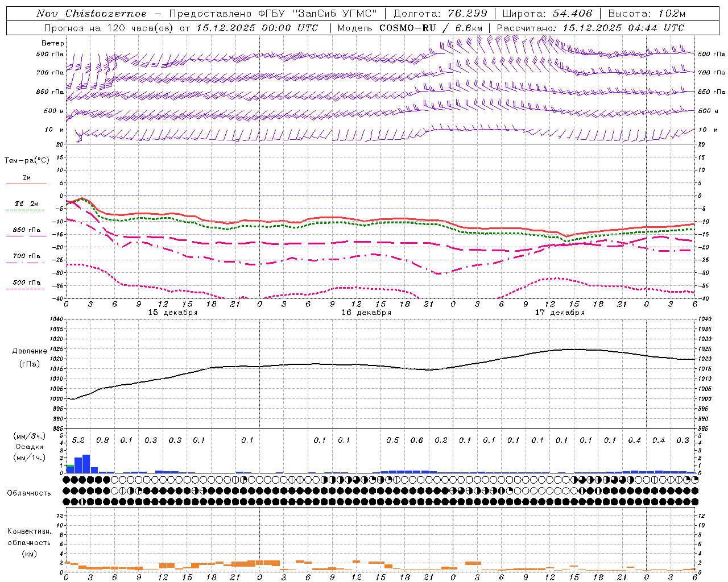728x582 pixels.
Task: Click the 700 гПа temperature legend label
Action: [27, 256]
